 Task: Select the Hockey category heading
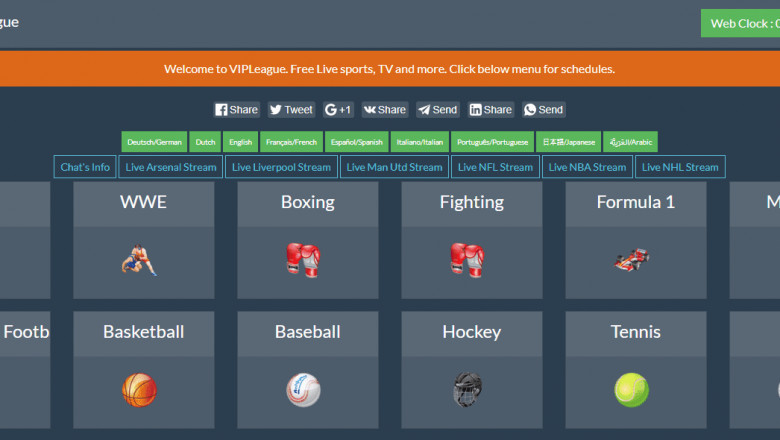[472, 333]
